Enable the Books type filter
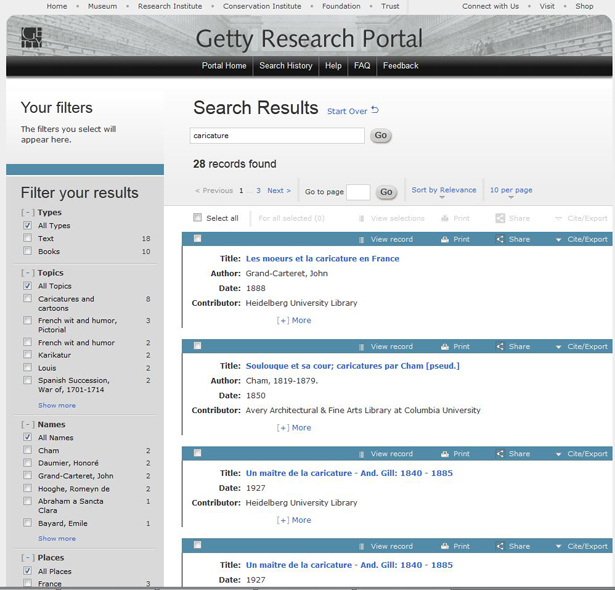 point(27,251)
